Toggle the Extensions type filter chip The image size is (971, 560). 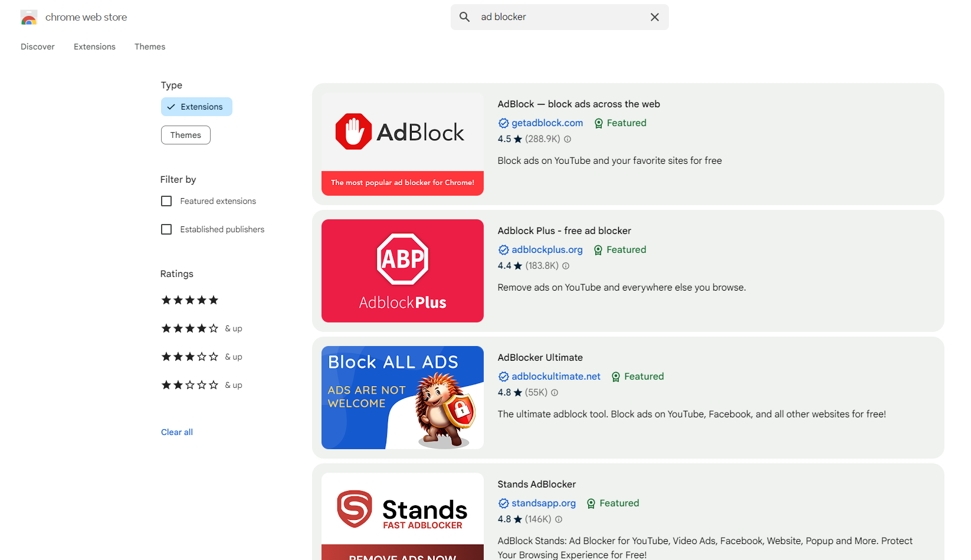tap(196, 107)
